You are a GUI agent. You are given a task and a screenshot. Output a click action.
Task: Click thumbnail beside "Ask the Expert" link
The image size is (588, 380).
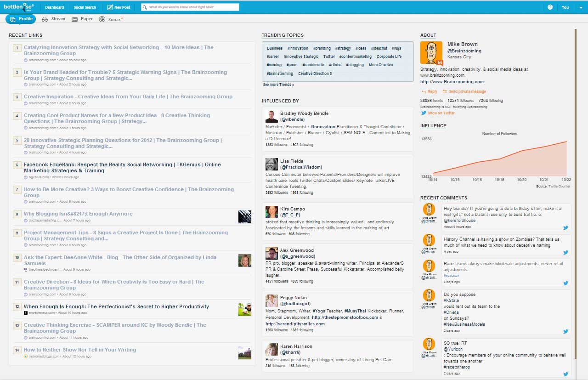pyautogui.click(x=245, y=261)
